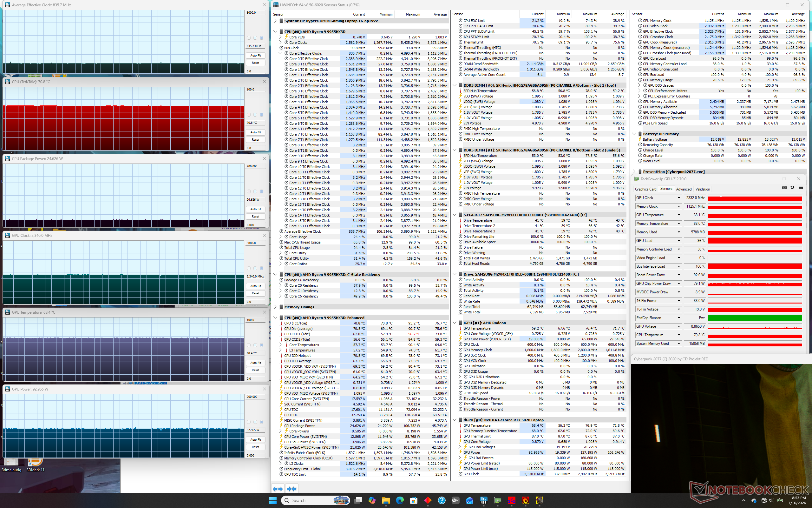The width and height of the screenshot is (812, 508).
Task: Select first graph style radio in CPU (Tctl/Tdie) window
Action: pyautogui.click(x=249, y=115)
